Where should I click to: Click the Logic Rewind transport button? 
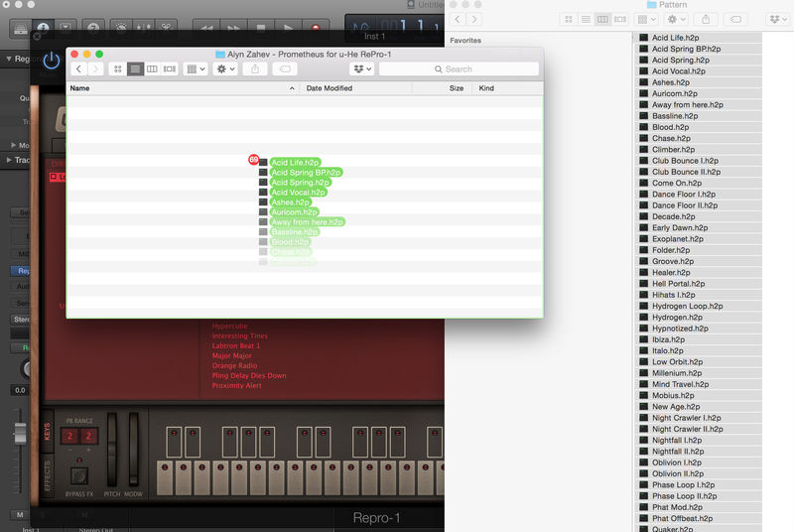206,29
